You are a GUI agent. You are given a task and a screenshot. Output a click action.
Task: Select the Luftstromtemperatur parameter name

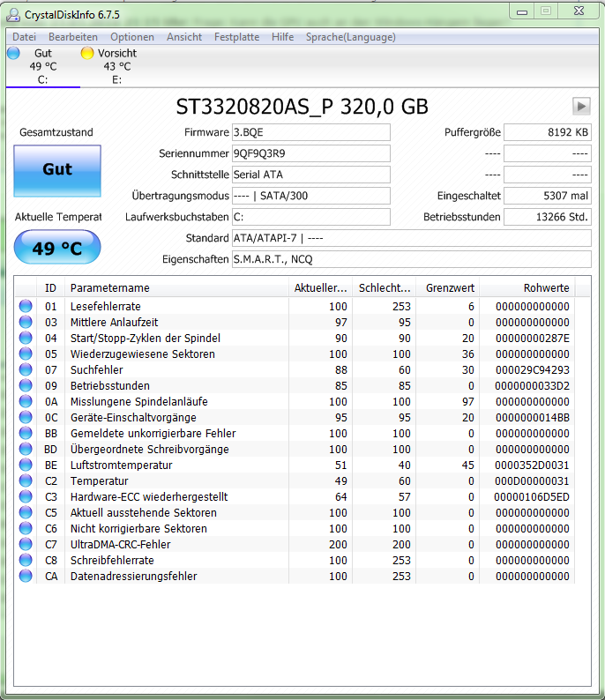point(122,465)
